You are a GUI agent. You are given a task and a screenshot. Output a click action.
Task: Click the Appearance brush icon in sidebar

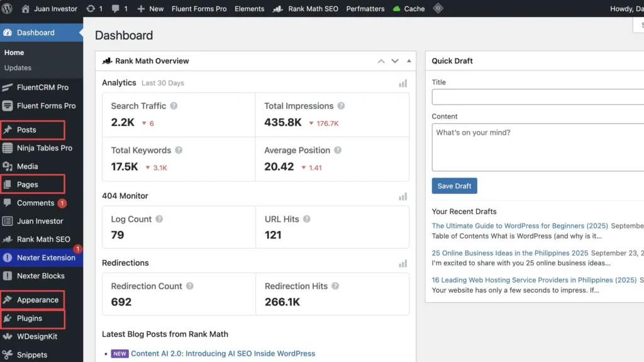coord(8,300)
